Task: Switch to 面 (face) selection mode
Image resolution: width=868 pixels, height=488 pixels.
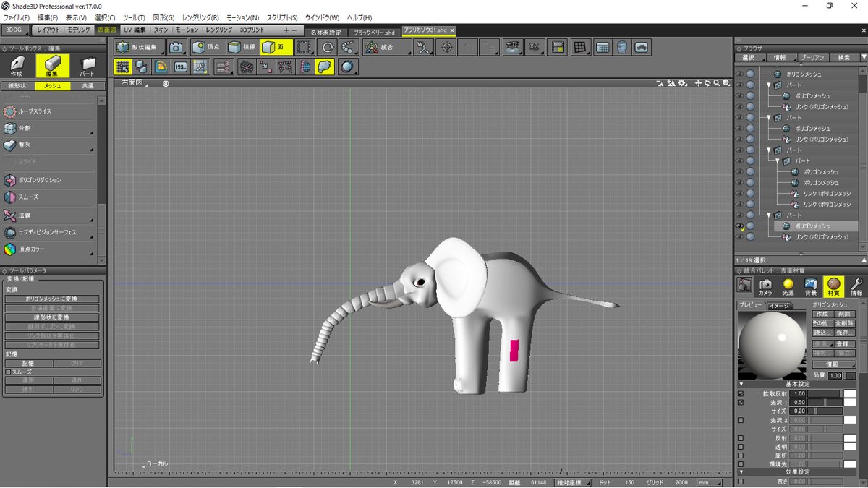Action: (x=277, y=47)
